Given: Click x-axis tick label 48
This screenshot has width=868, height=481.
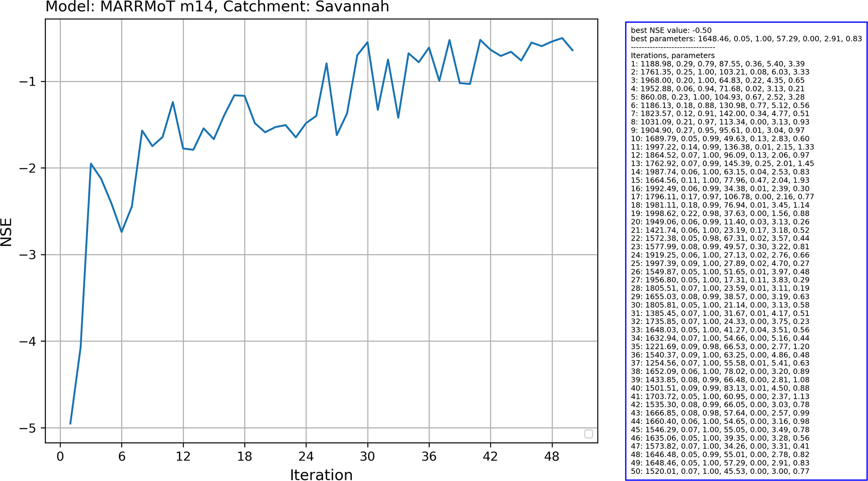Looking at the screenshot, I should [x=552, y=457].
